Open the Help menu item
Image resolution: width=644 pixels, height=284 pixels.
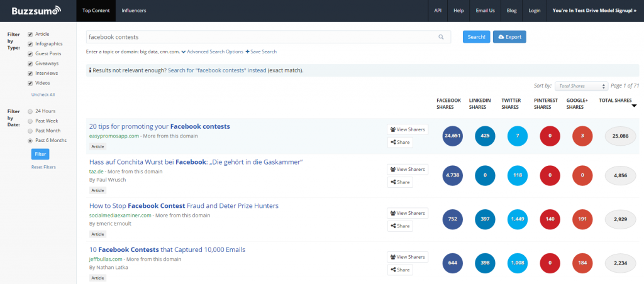458,11
